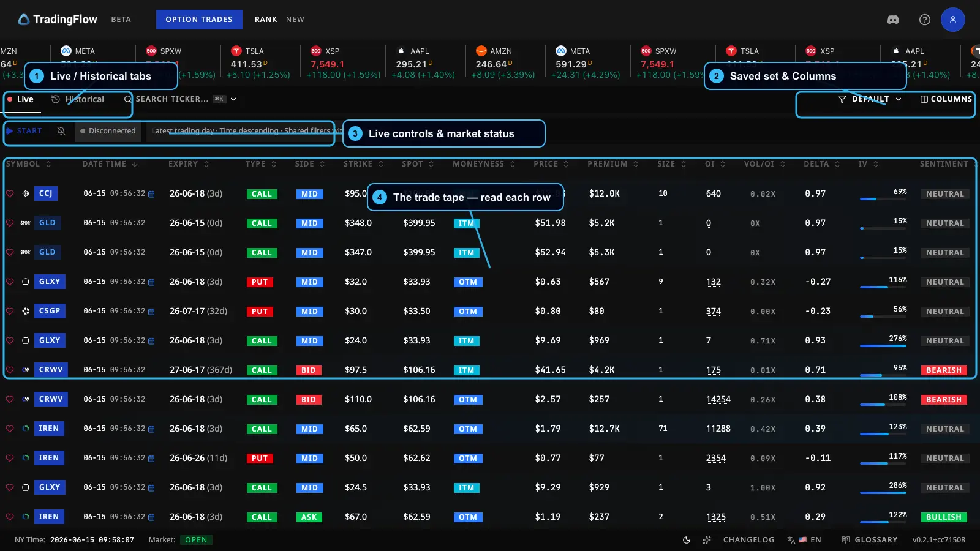The width and height of the screenshot is (980, 551).
Task: Click META logo above 591.29 in ticker strip
Action: click(x=560, y=51)
